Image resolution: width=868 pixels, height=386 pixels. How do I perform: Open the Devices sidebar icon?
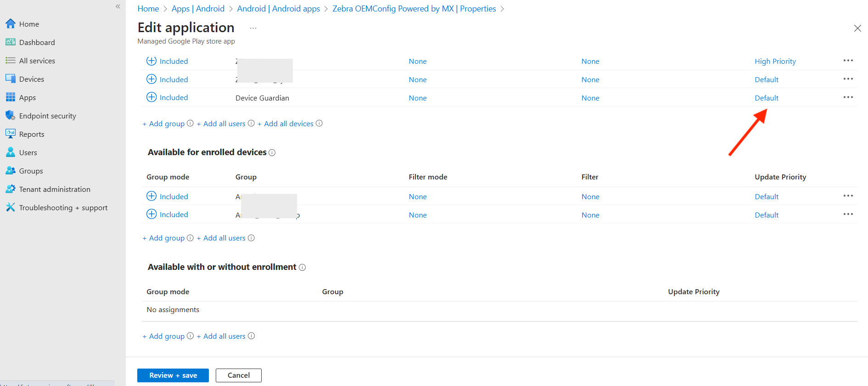coord(11,79)
